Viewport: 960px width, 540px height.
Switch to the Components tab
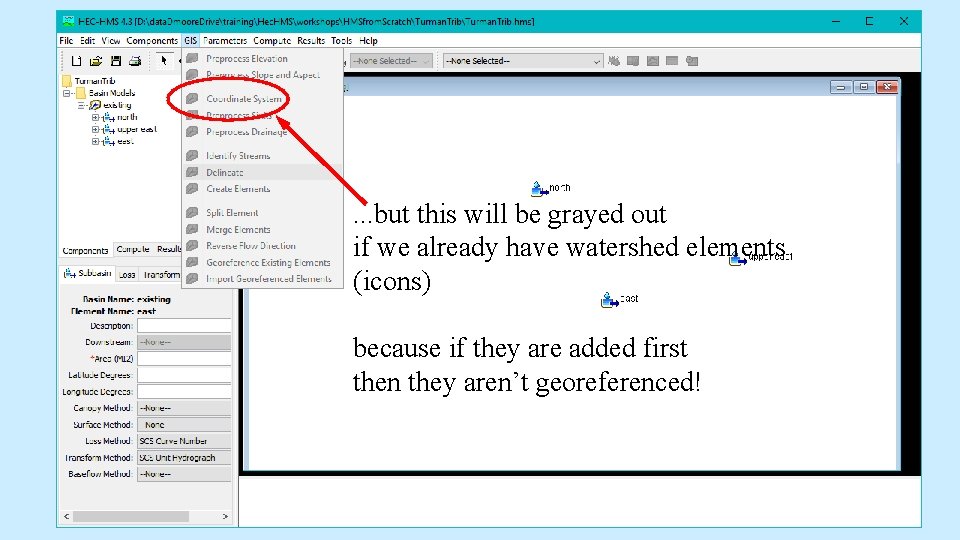click(85, 250)
